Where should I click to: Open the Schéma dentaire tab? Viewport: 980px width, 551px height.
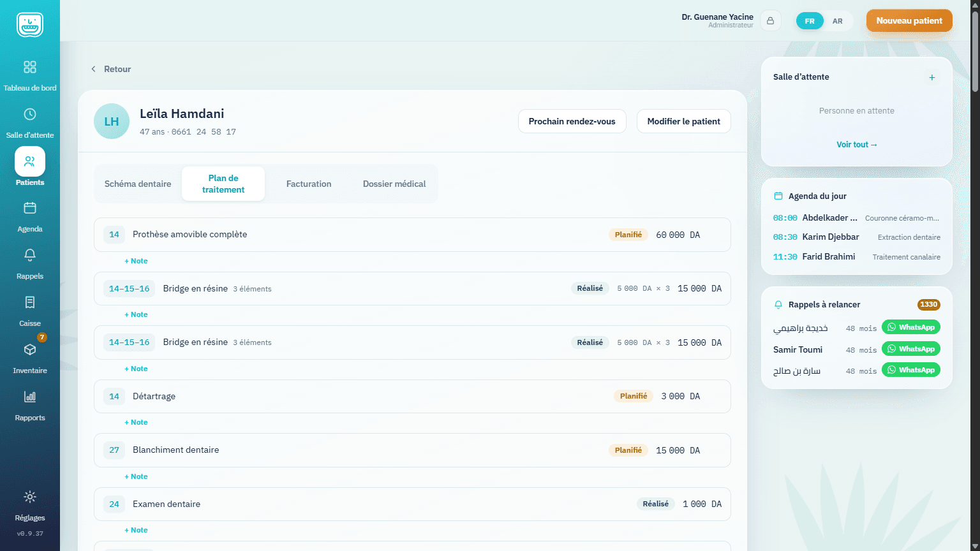[x=138, y=184]
